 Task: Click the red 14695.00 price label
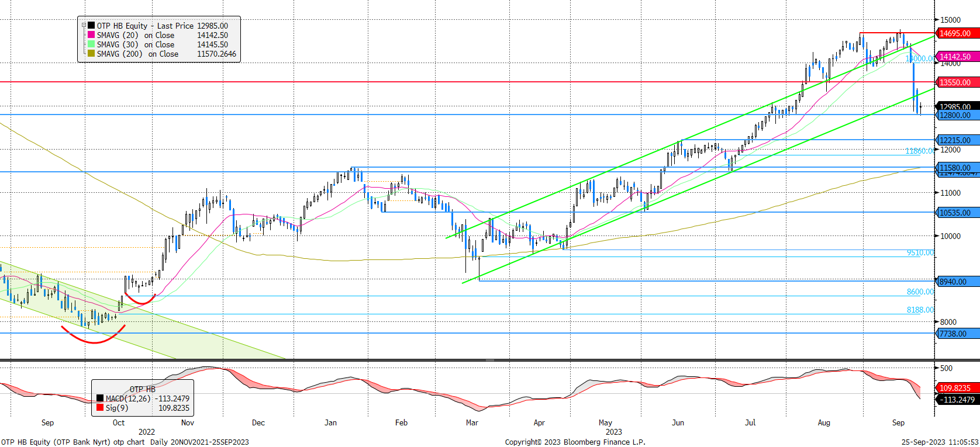click(957, 33)
